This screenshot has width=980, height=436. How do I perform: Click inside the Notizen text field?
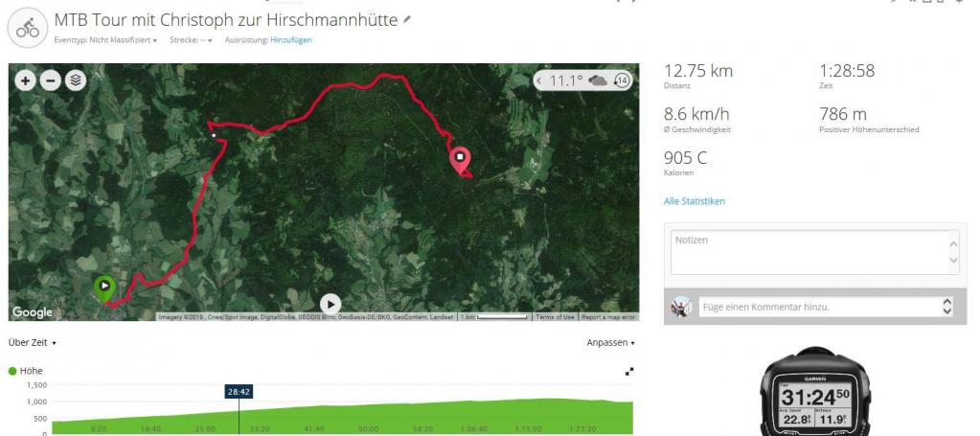tap(815, 252)
